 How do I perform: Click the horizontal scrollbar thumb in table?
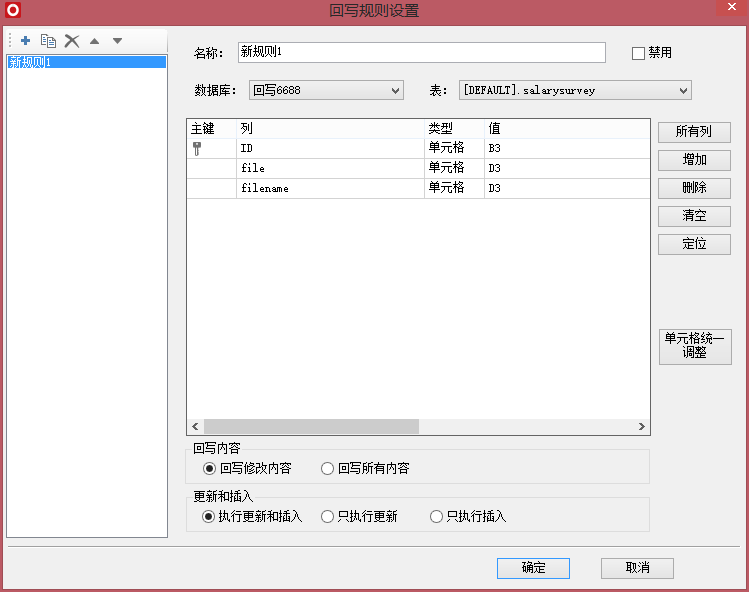tap(311, 427)
